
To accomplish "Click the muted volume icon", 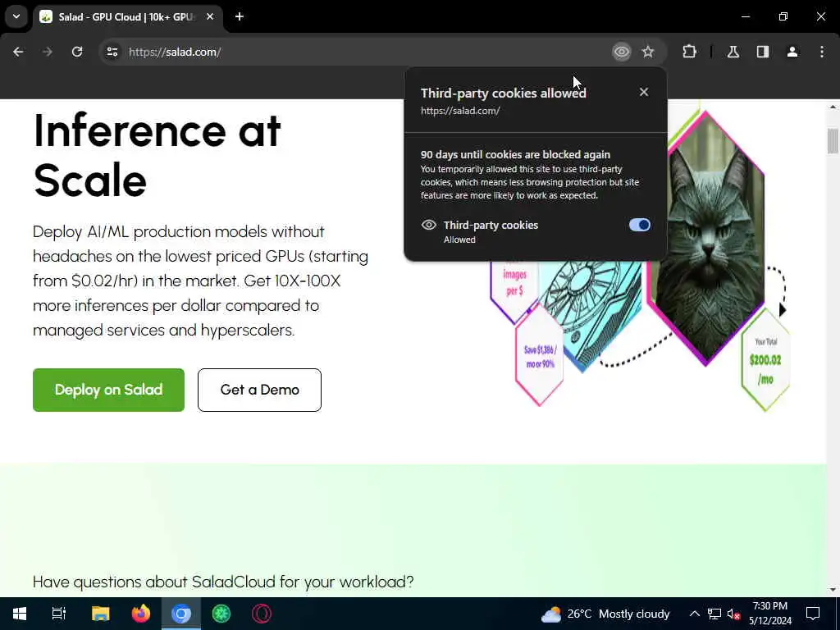I will (x=733, y=614).
